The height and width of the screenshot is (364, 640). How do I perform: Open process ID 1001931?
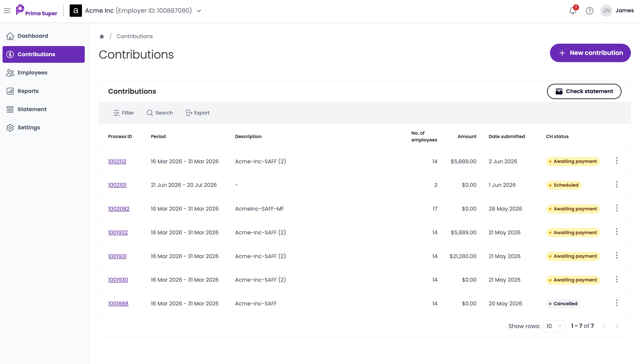[x=117, y=256]
